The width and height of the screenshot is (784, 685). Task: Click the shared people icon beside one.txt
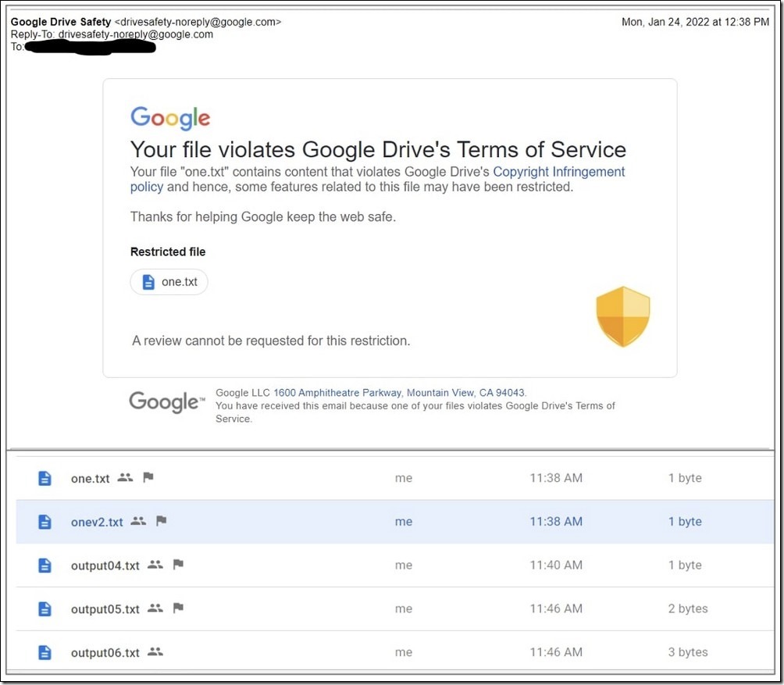point(125,477)
